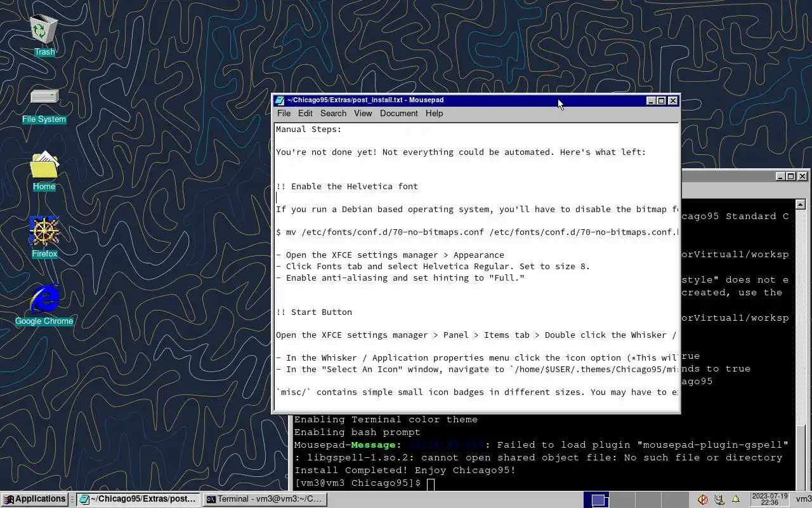
Task: Select the Firefox desktop icon
Action: point(44,237)
